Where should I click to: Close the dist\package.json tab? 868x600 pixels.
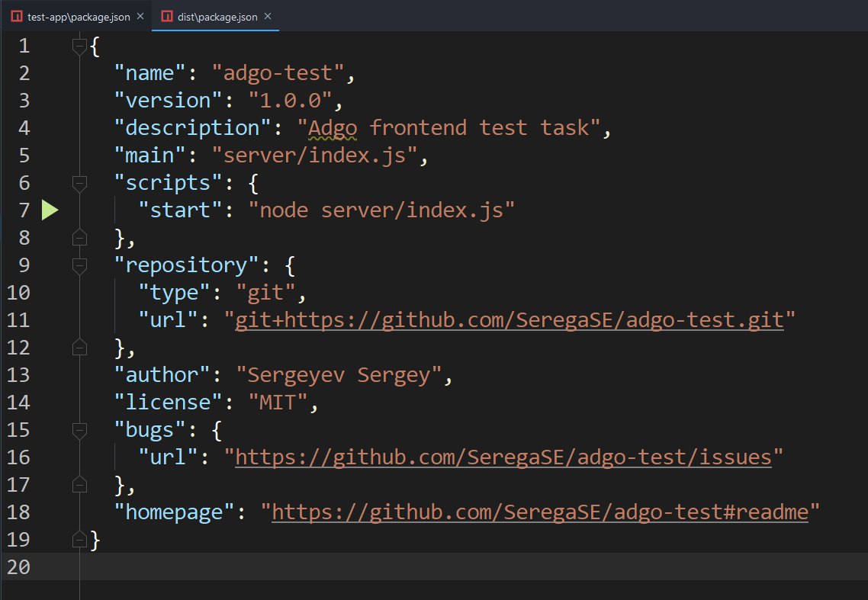point(267,16)
